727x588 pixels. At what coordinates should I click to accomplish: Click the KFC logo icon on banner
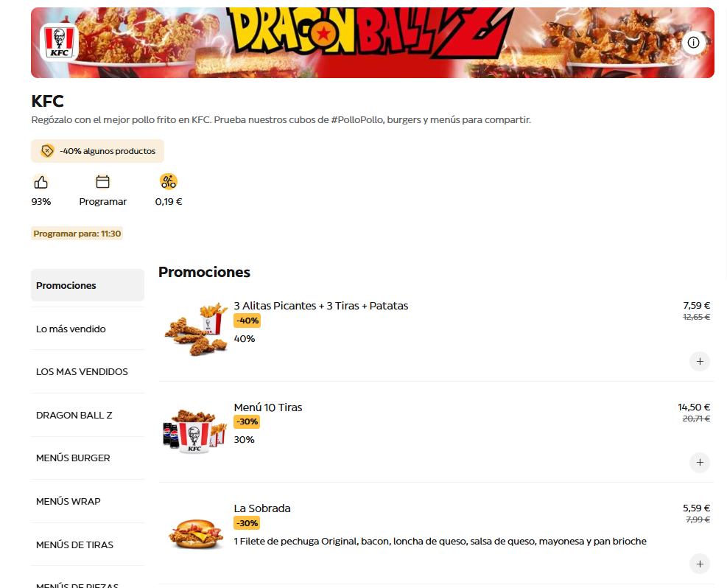[x=60, y=42]
